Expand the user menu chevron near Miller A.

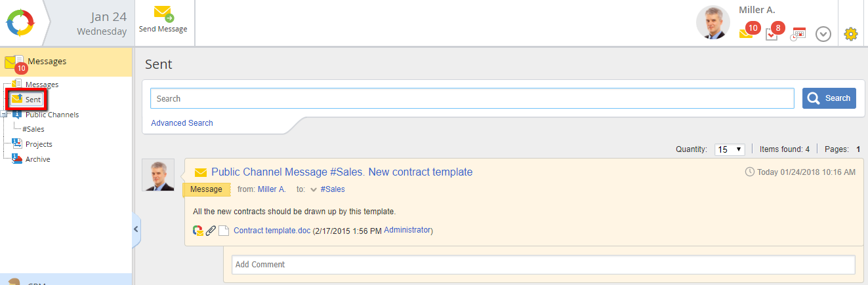click(823, 34)
